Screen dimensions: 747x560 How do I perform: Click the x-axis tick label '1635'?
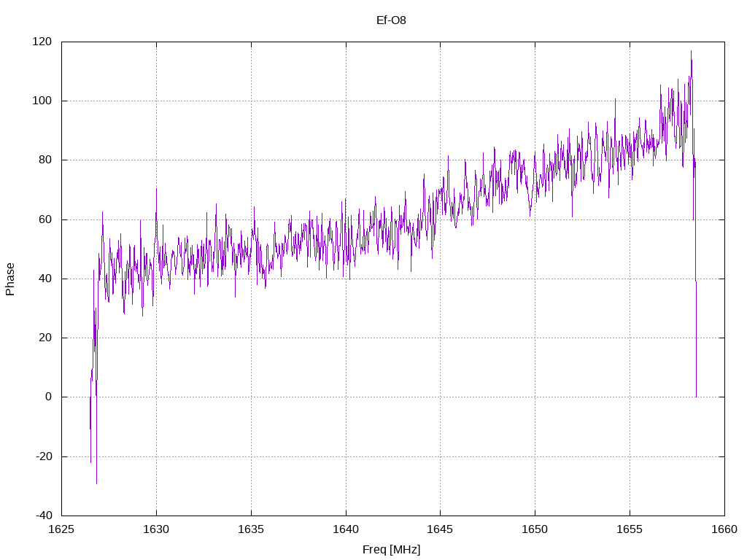(x=251, y=529)
